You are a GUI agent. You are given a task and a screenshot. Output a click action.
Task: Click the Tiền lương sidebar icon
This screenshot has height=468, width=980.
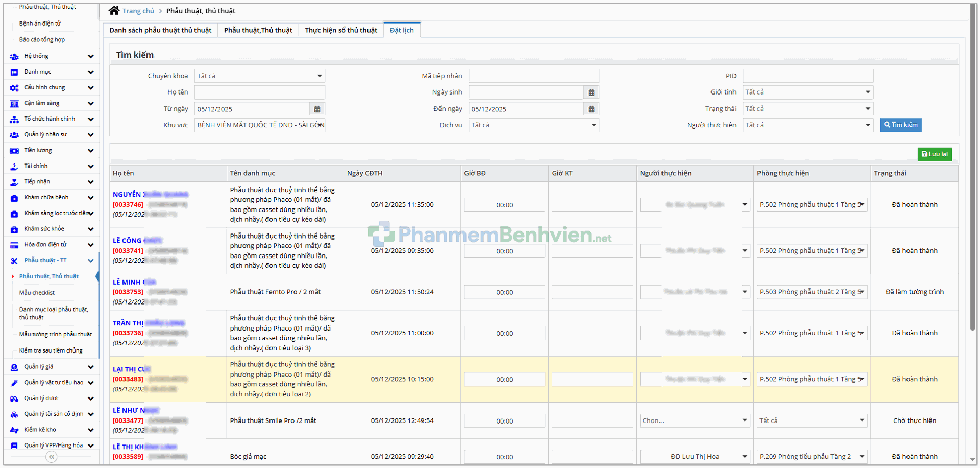click(x=14, y=151)
